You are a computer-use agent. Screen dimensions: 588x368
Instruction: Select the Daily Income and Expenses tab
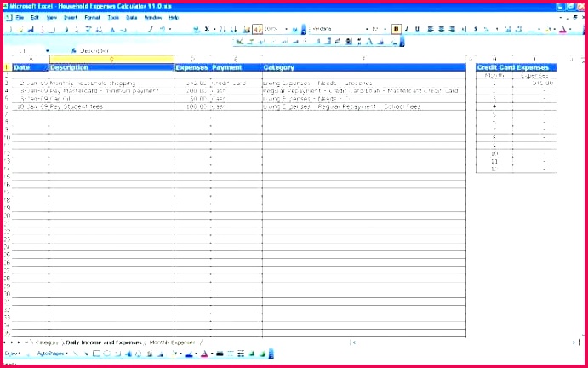[104, 342]
